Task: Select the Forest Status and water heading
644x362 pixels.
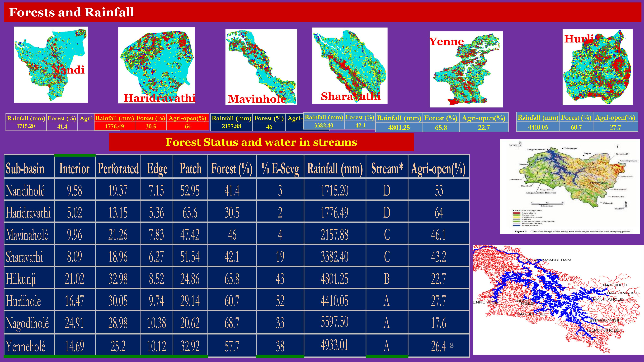Action: click(x=261, y=142)
